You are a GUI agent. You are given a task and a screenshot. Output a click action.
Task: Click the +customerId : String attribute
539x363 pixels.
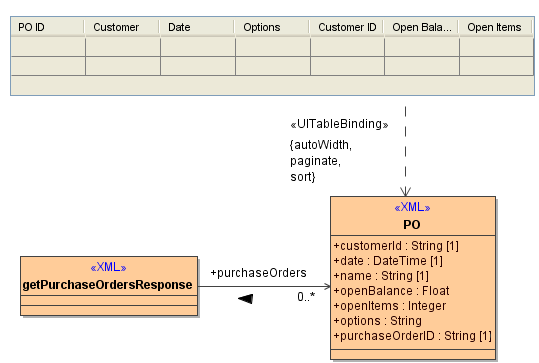(396, 246)
